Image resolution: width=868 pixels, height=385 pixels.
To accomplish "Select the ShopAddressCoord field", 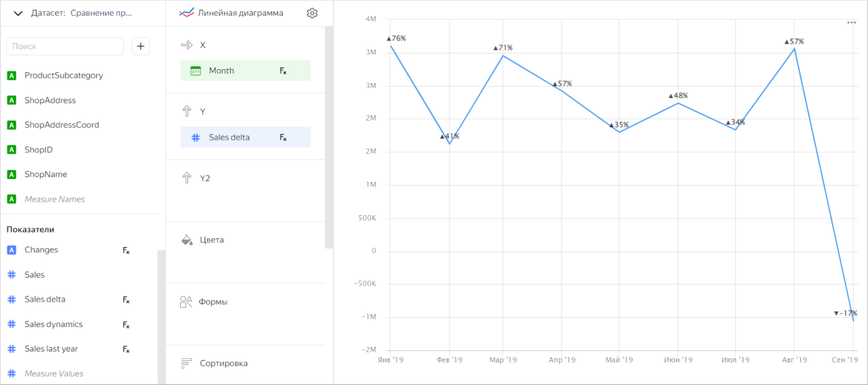I will pos(61,125).
